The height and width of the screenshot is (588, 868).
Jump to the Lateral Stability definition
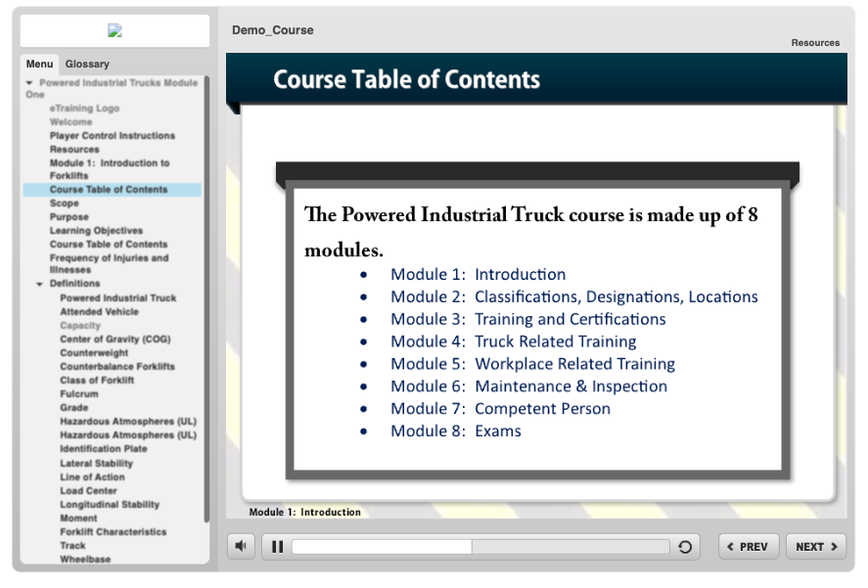96,464
